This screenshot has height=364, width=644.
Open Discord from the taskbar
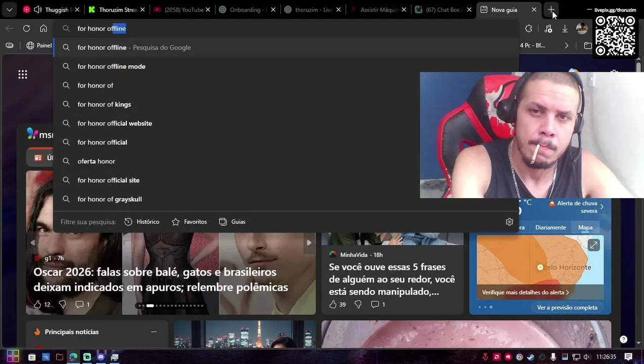coord(101,357)
